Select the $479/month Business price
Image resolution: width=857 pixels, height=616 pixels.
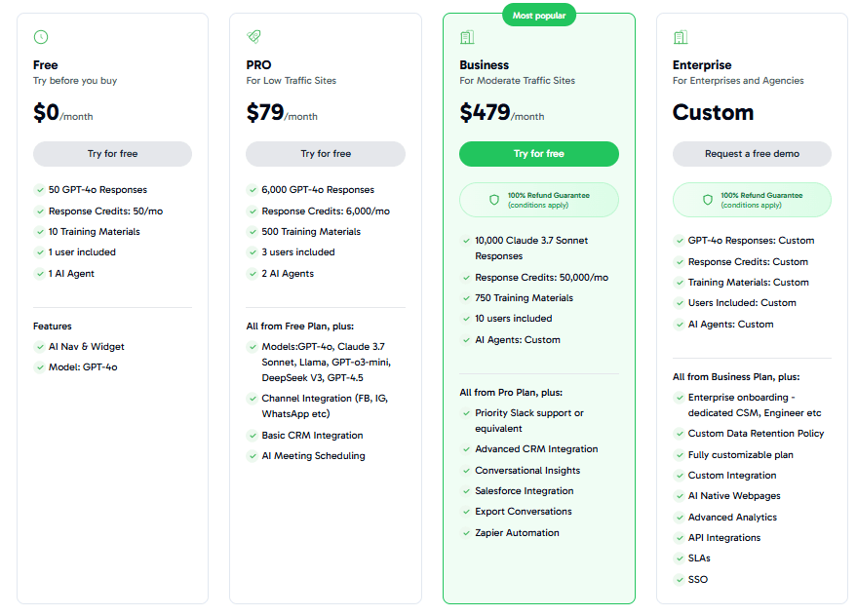click(x=501, y=113)
